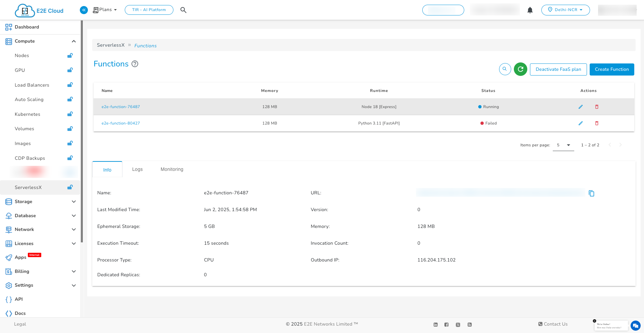Edit the e2e-function-76487 function using the pencil icon
Screen dimensions: 644x333
tap(581, 107)
